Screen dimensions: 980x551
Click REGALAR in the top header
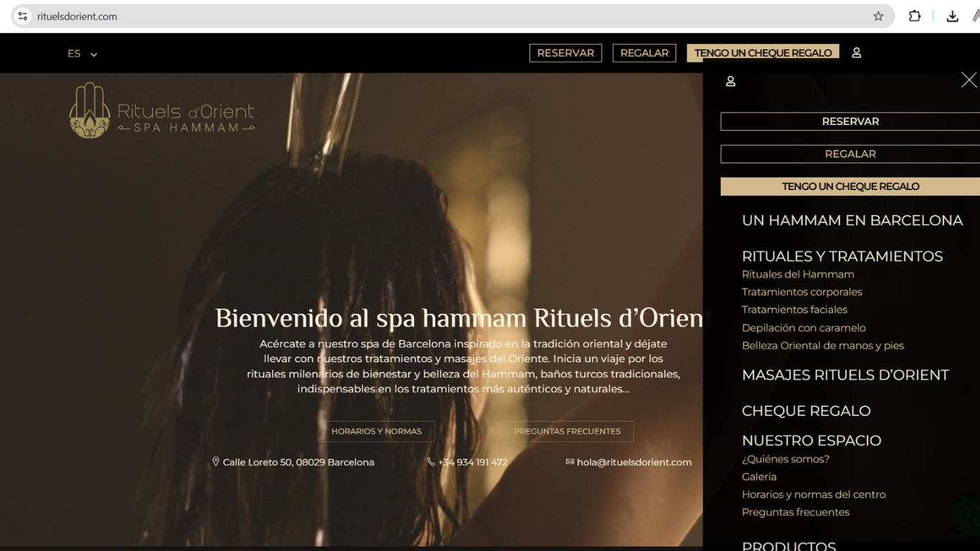pos(644,53)
